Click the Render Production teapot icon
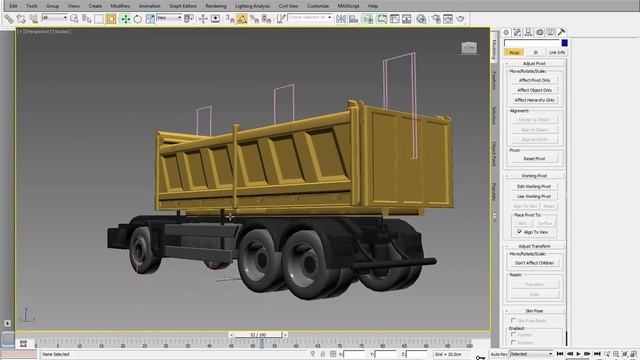Viewport: 640px width, 360px height. coord(460,19)
